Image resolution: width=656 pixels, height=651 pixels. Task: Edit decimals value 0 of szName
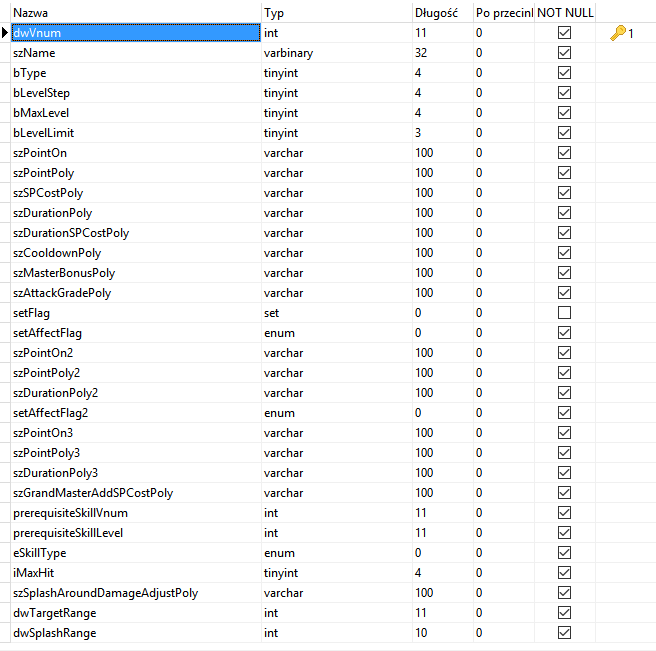(x=504, y=53)
